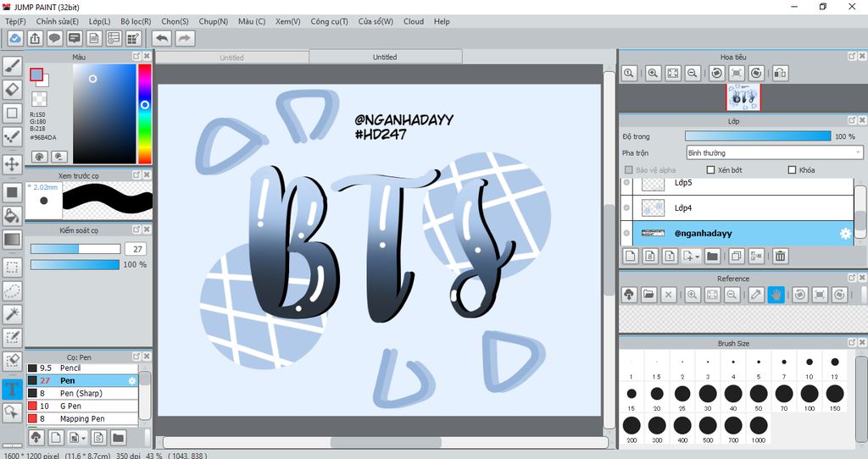Open color palette button in Màu panel
The width and height of the screenshot is (868, 459).
tap(39, 157)
